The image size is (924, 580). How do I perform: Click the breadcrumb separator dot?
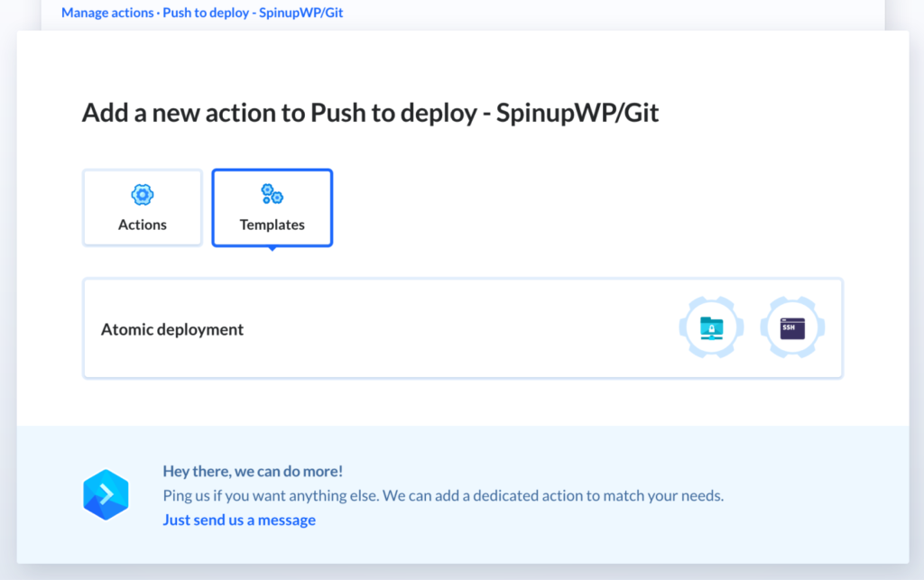coord(159,12)
